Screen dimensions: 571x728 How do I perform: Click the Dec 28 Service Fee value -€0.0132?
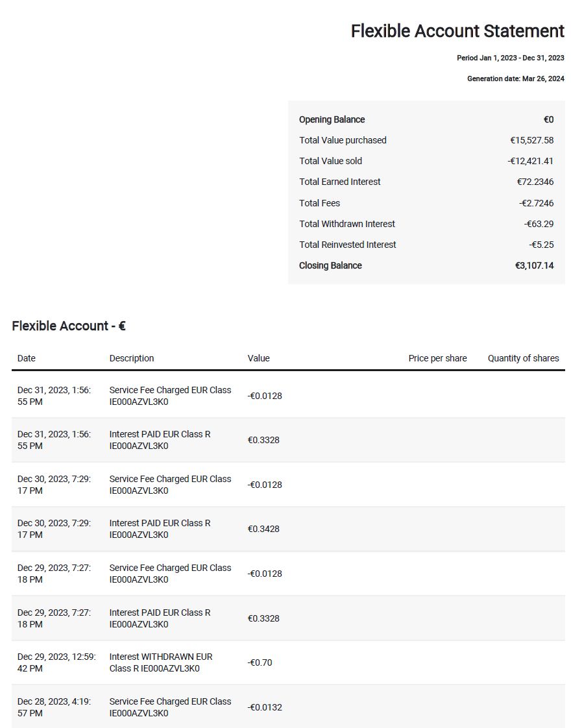pyautogui.click(x=265, y=708)
